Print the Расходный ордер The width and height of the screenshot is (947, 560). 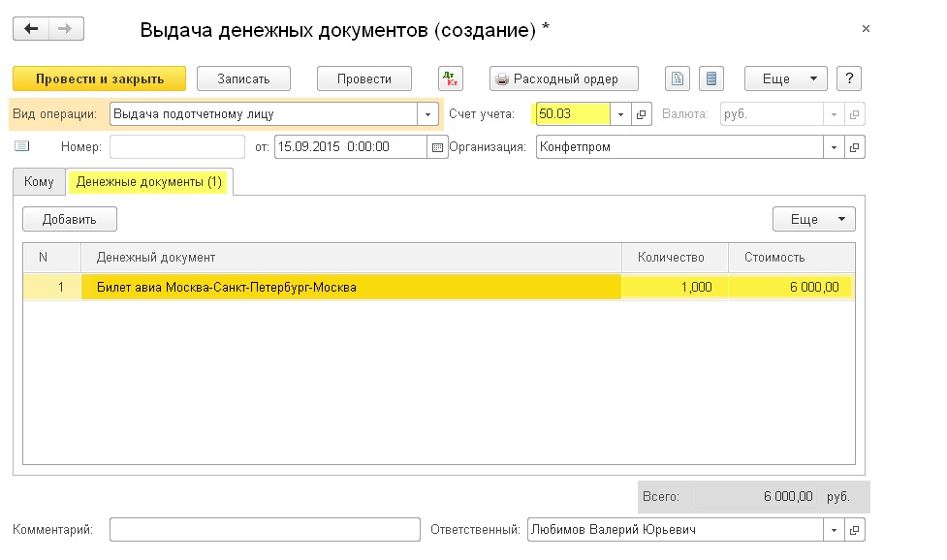(563, 78)
